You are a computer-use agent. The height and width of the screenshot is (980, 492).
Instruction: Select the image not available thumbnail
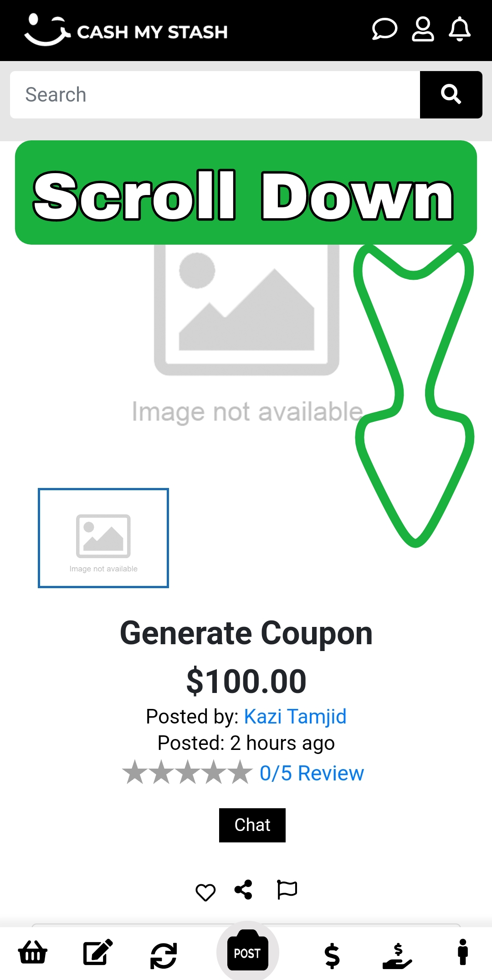point(103,538)
